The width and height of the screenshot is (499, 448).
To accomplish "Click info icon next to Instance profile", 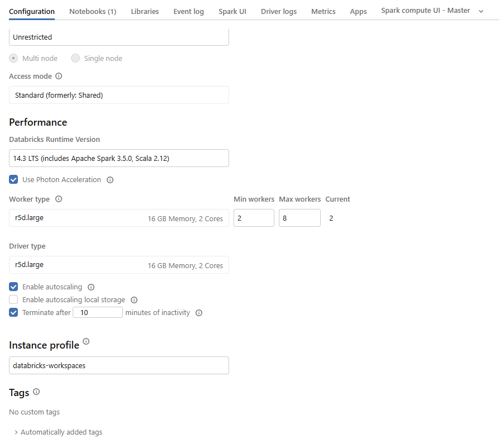I will coord(86,341).
